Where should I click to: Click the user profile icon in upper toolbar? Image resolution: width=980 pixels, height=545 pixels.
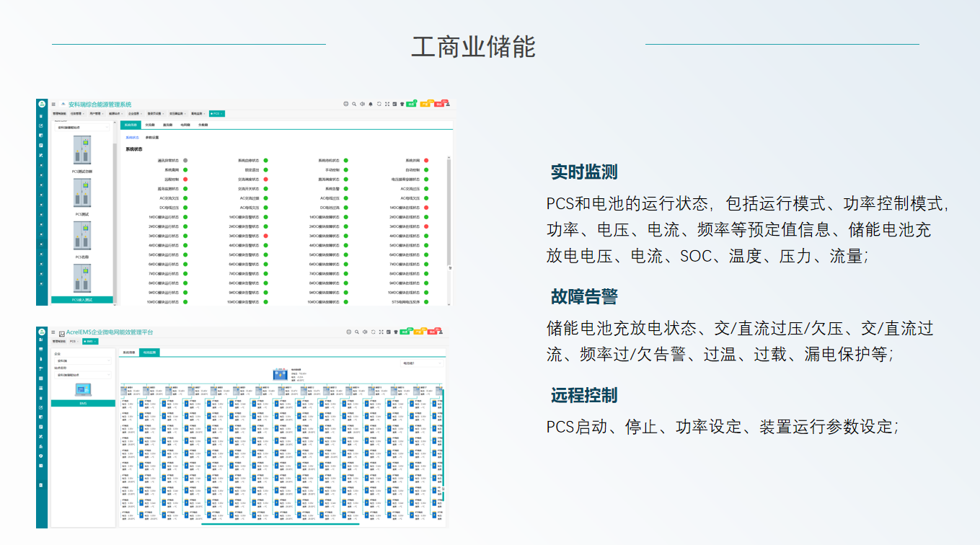pyautogui.click(x=449, y=104)
